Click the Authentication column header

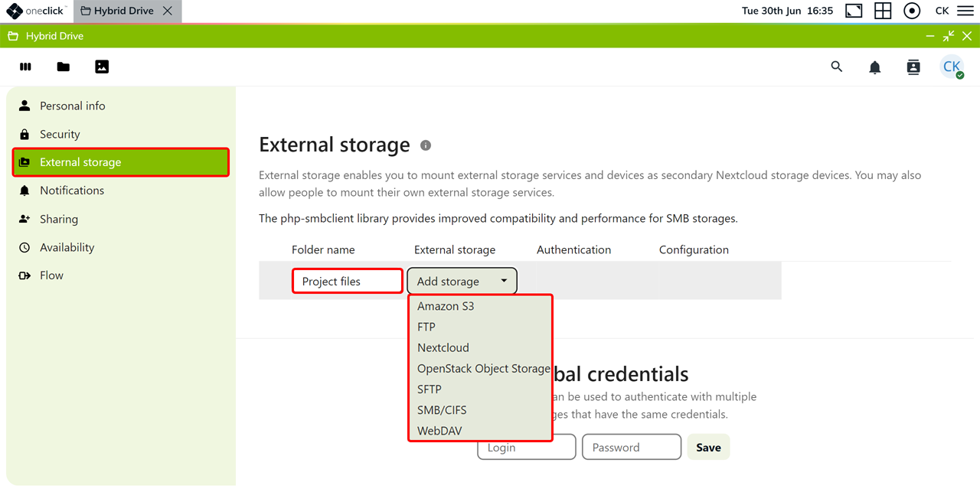573,249
